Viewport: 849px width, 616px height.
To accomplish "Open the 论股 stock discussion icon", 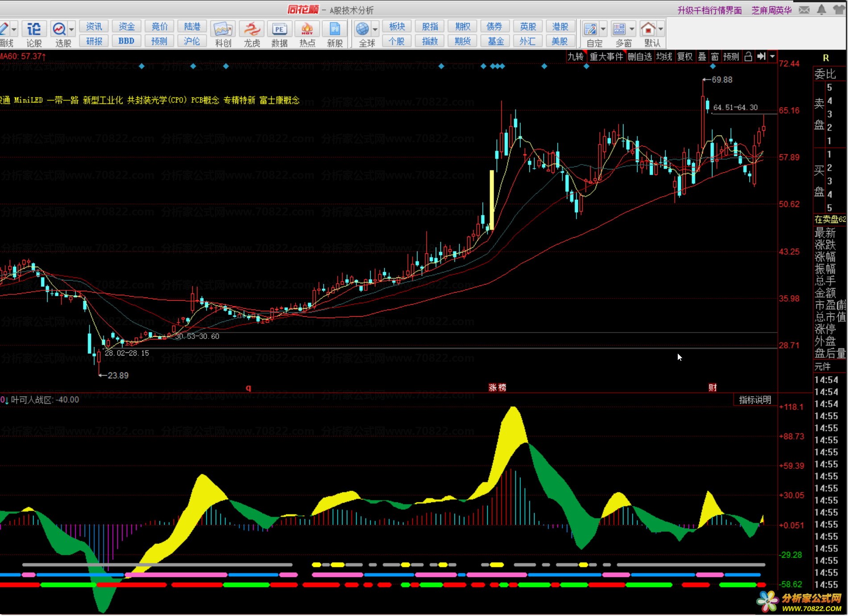I will (34, 34).
